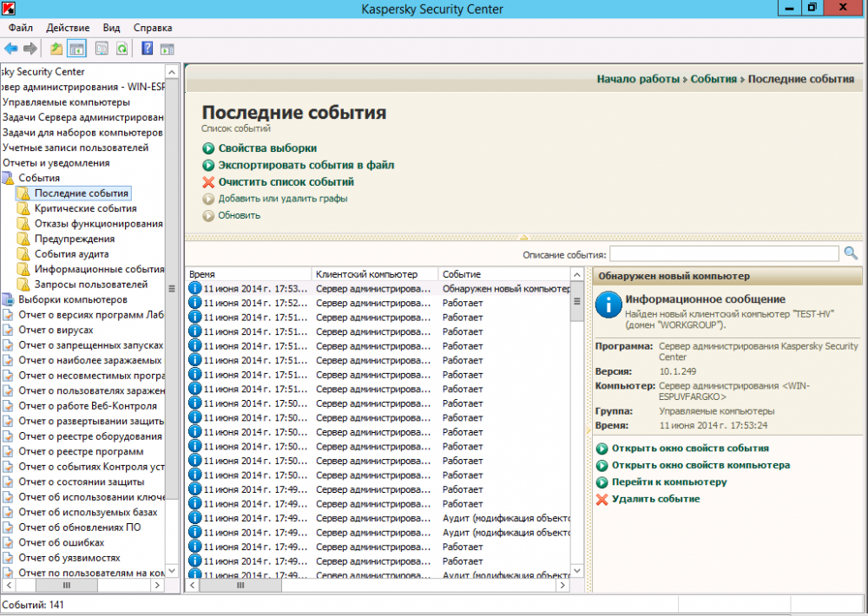The image size is (868, 616).
Task: Open the Файл menu
Action: coord(21,28)
